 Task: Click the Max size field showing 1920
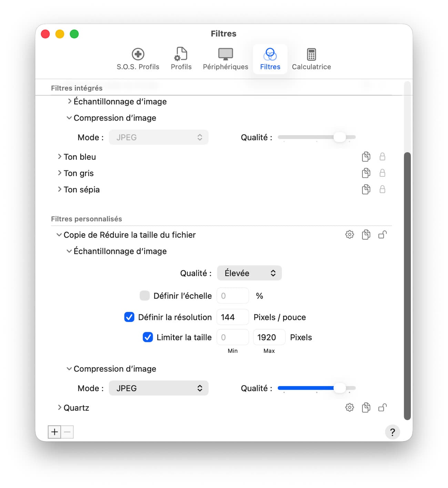[269, 337]
